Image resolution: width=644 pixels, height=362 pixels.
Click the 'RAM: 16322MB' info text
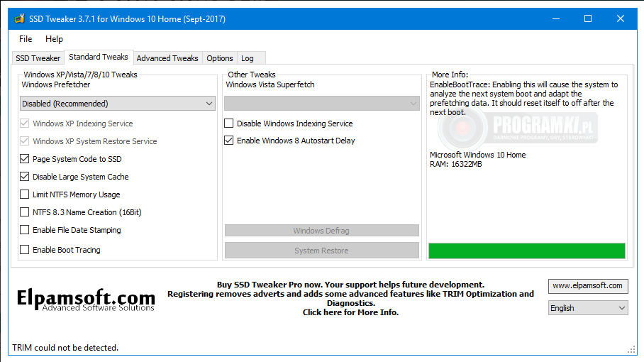pos(456,164)
